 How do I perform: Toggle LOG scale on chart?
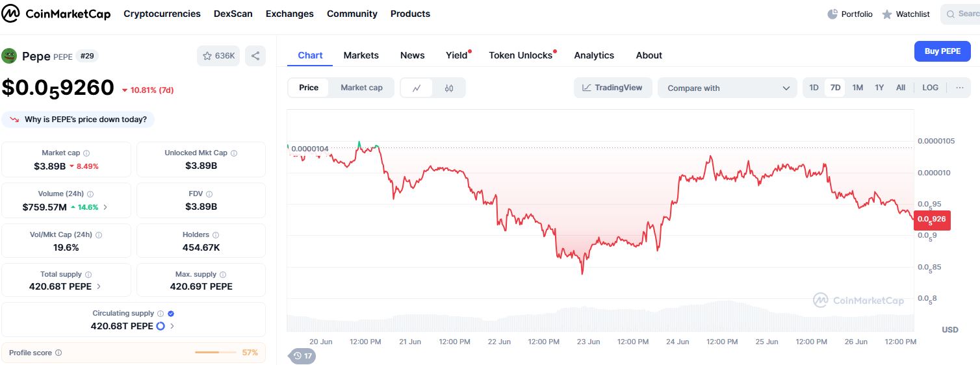[931, 88]
